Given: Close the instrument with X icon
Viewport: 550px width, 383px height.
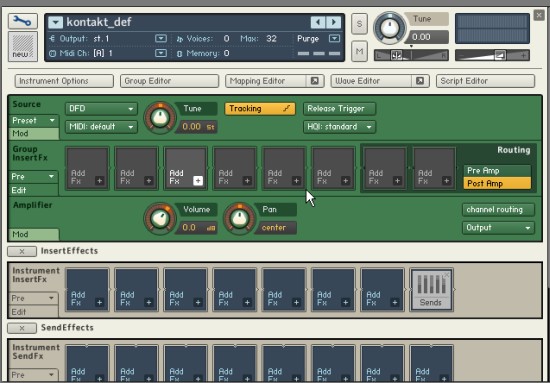Looking at the screenshot, I should click(539, 15).
